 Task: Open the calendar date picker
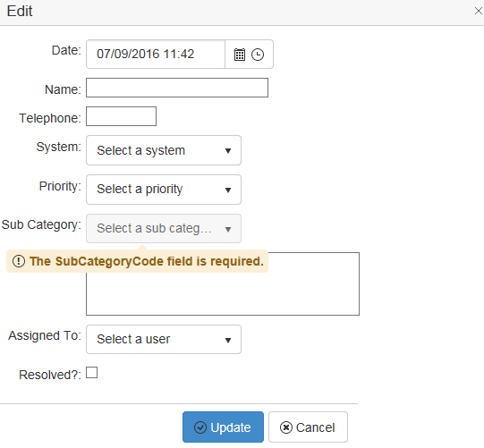[239, 55]
